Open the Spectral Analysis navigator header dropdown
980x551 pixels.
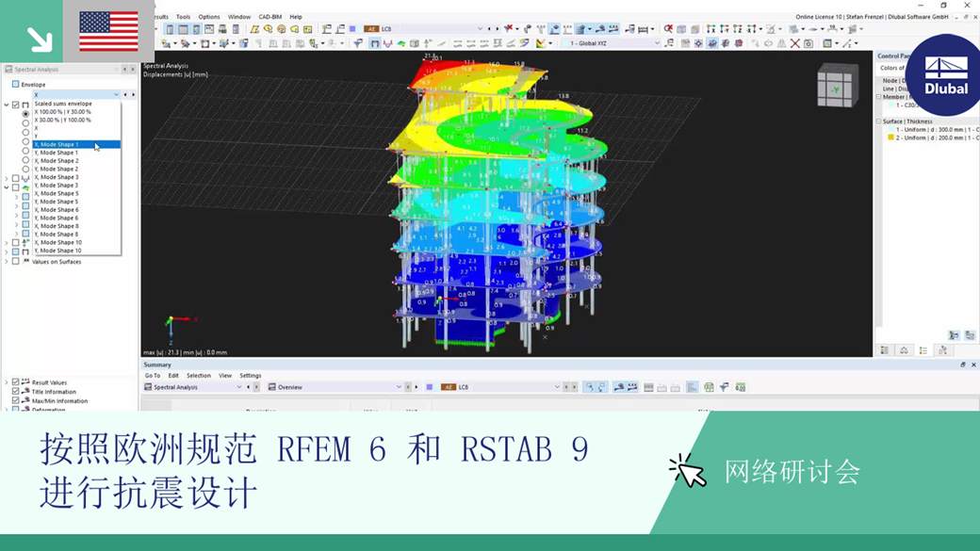click(116, 70)
